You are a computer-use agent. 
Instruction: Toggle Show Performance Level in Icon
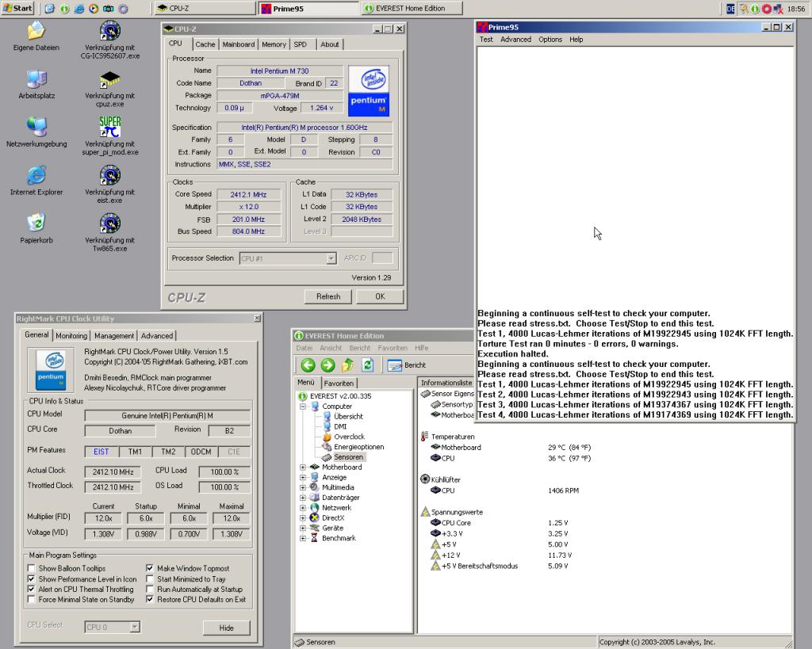[x=32, y=579]
